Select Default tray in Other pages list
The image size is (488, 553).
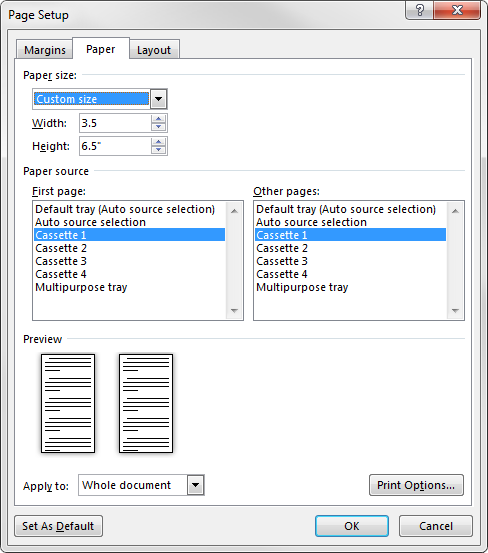point(350,209)
